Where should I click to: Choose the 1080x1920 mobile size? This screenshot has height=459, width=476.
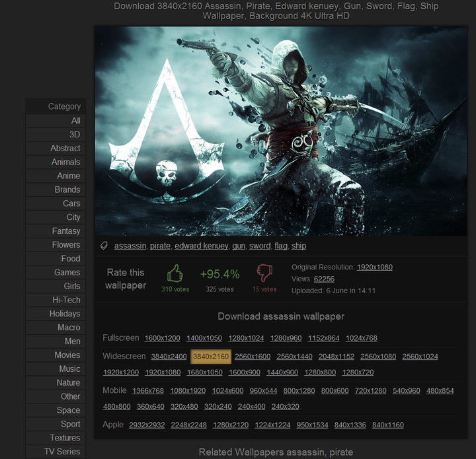188,391
